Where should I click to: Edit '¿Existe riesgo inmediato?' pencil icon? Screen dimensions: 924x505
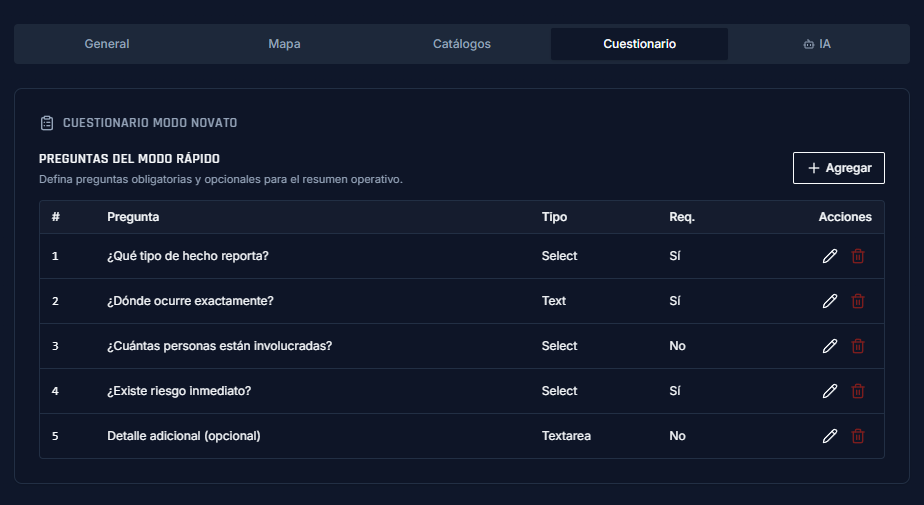[x=830, y=391]
